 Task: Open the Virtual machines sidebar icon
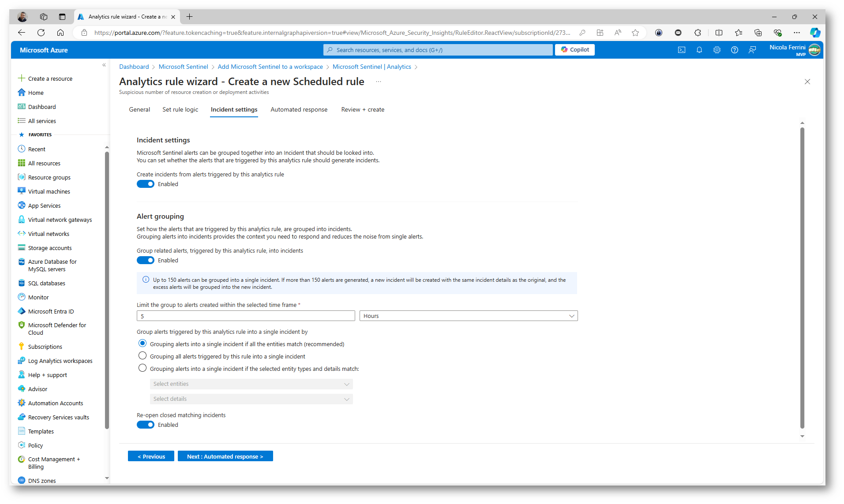pos(21,191)
